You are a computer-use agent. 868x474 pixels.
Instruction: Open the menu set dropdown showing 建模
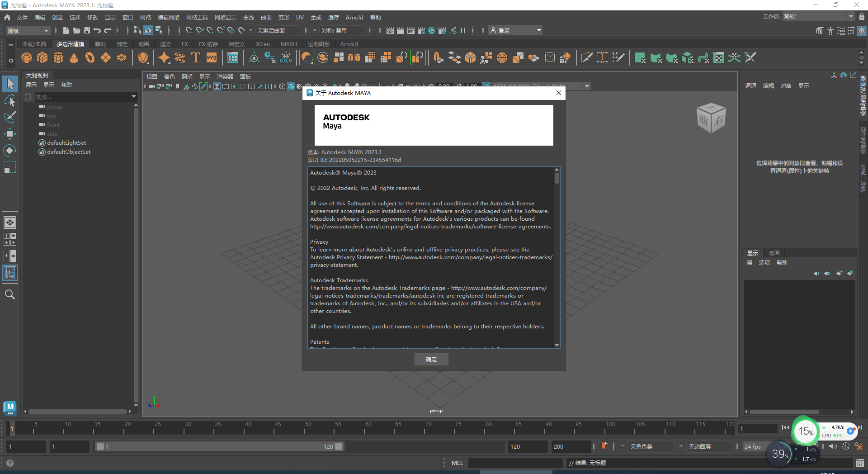pyautogui.click(x=26, y=30)
